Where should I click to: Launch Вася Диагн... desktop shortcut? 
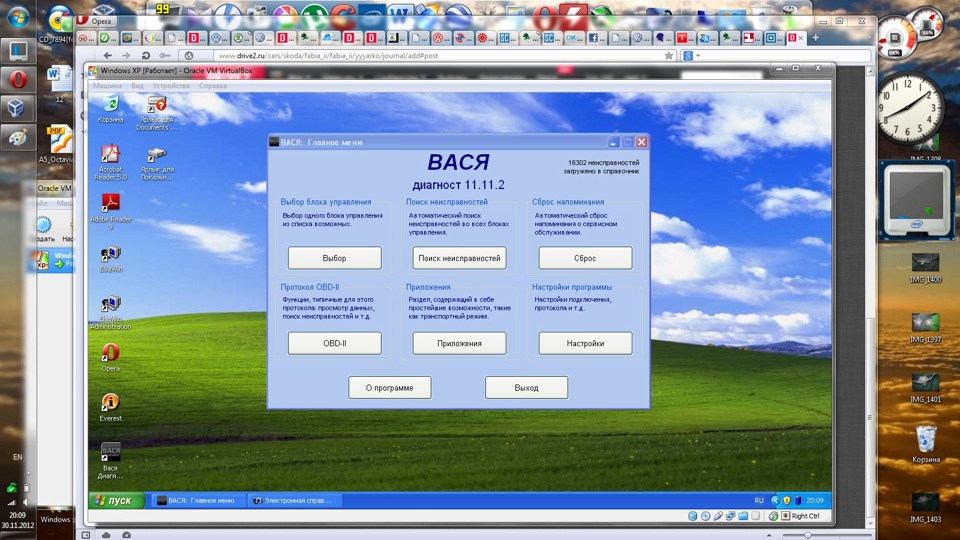point(110,460)
